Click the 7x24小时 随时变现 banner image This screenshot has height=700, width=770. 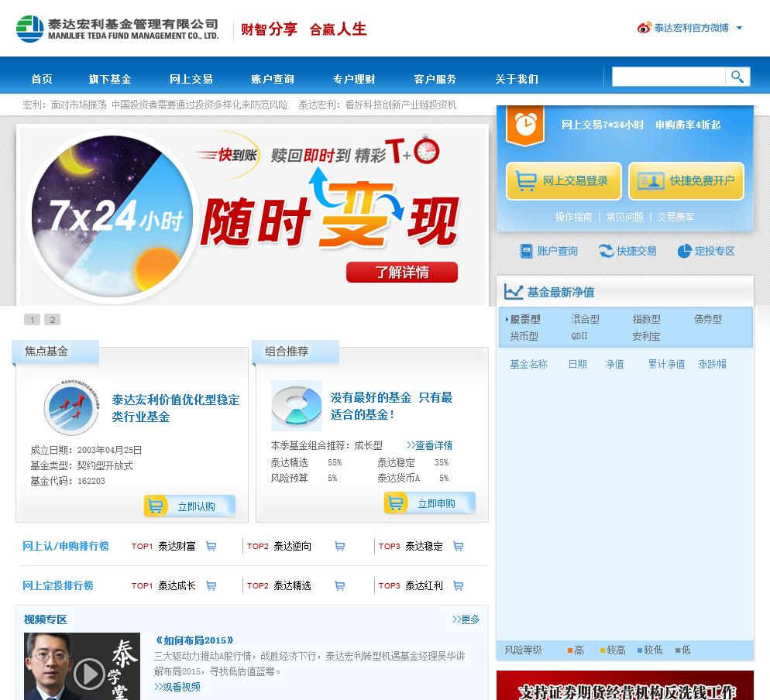pyautogui.click(x=253, y=216)
